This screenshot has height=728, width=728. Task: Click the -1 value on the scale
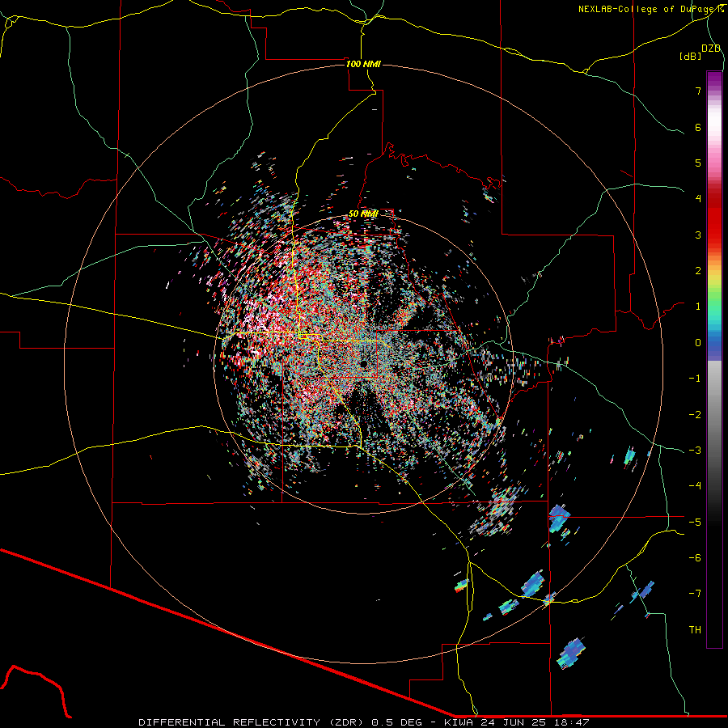(x=695, y=379)
